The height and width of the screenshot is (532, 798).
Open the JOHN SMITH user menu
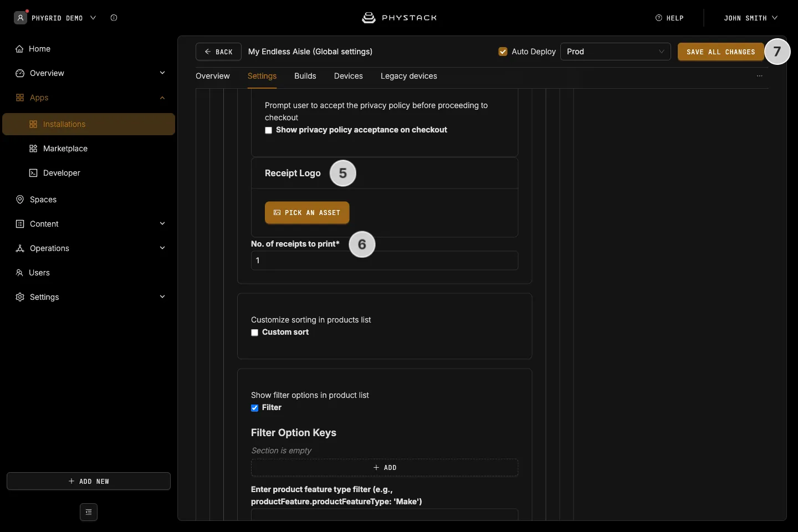(750, 18)
